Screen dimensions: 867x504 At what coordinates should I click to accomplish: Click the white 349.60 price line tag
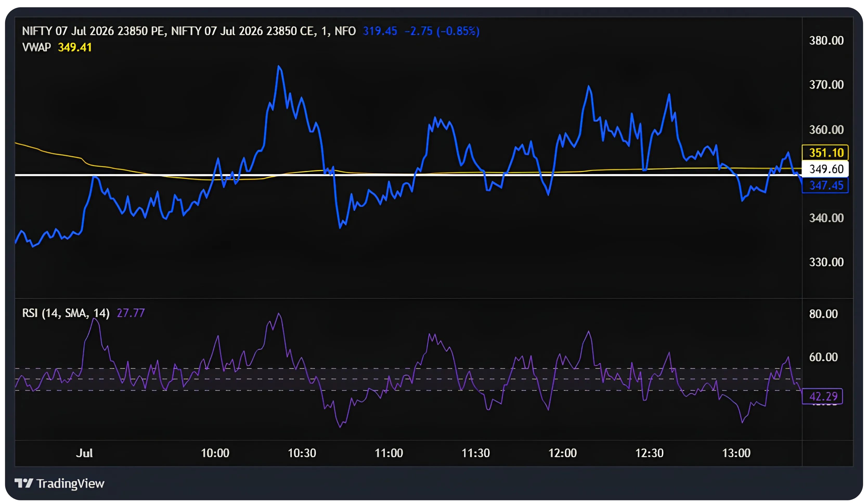(825, 169)
